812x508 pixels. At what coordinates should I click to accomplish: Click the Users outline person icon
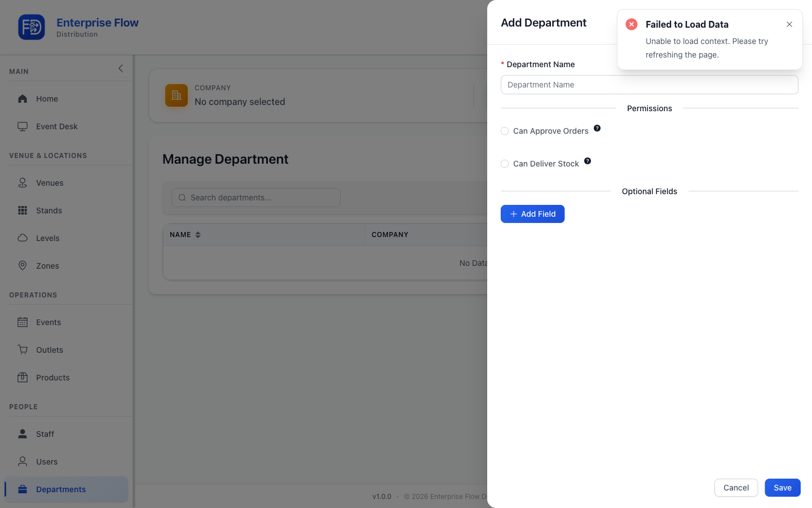click(23, 462)
